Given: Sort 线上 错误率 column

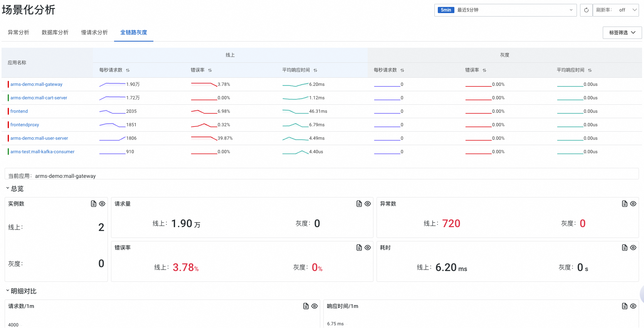Looking at the screenshot, I should (210, 70).
